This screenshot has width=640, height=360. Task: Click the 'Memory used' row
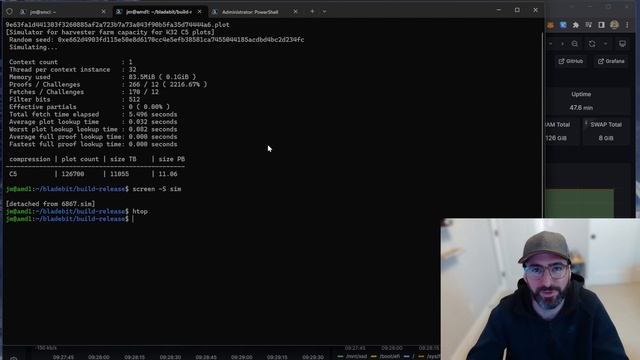pos(102,77)
